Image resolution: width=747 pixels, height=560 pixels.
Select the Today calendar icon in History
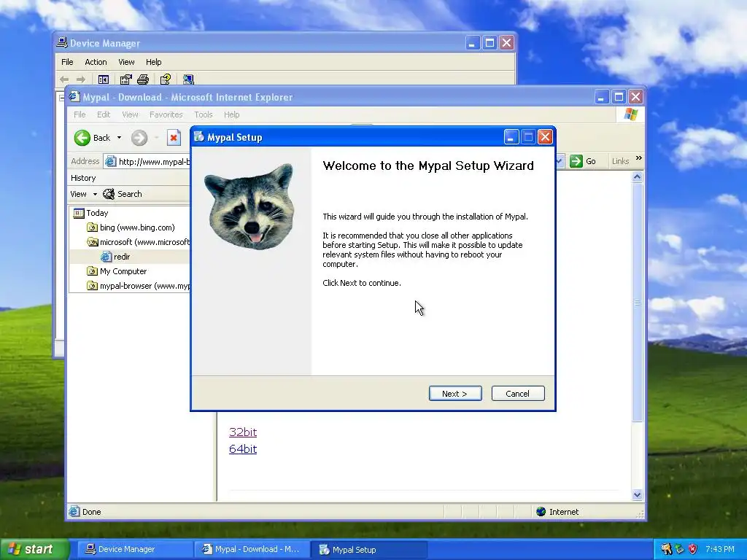click(x=79, y=213)
